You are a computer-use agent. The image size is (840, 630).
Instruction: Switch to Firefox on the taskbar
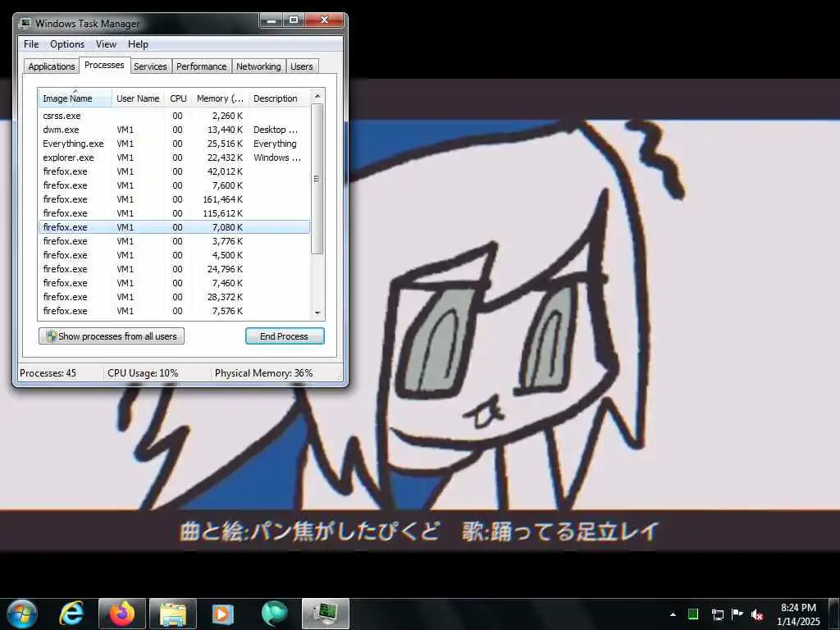(x=122, y=614)
